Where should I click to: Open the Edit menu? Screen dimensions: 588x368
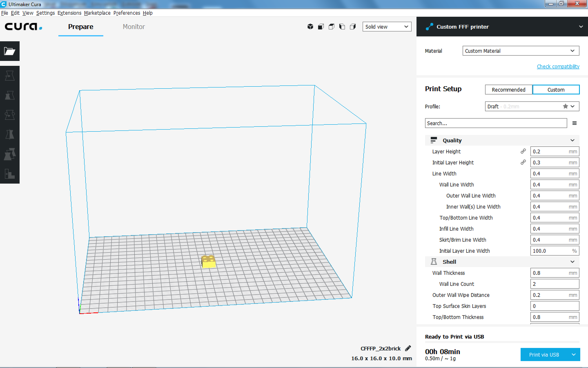tap(15, 13)
